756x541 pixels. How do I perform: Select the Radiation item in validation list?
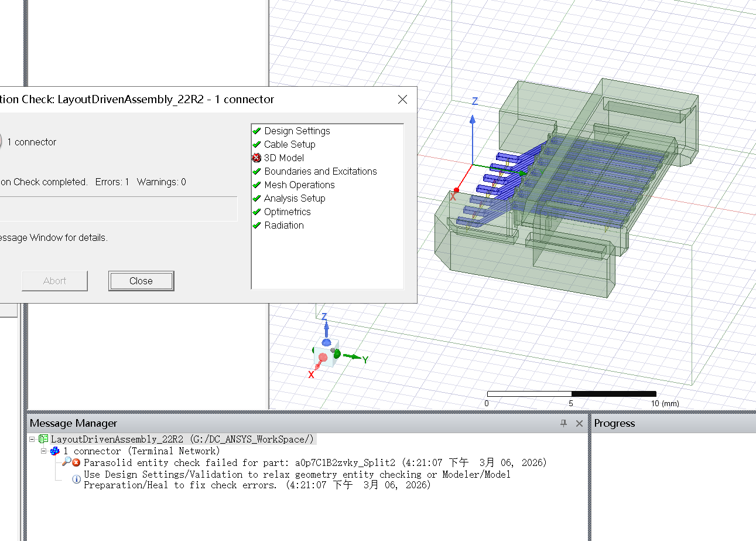point(283,225)
